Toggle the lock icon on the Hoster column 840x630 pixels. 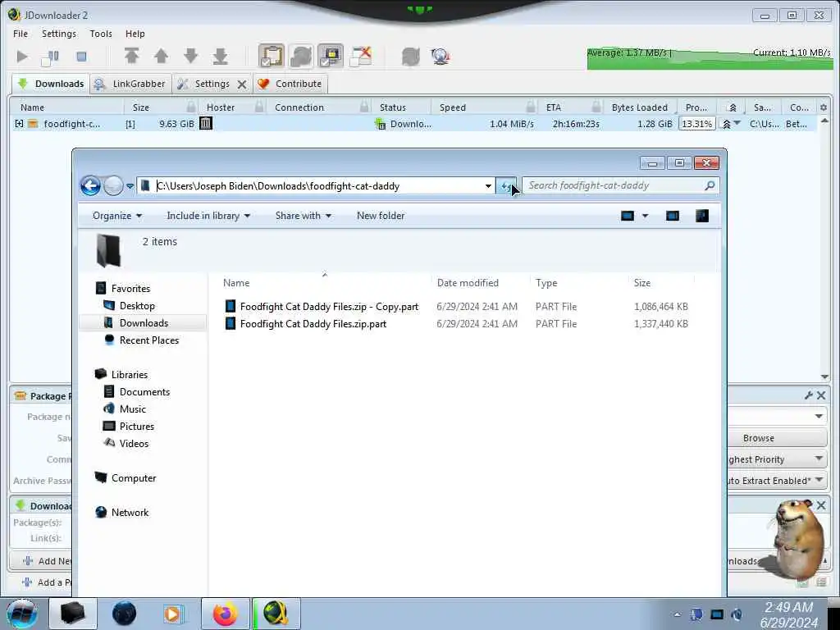[259, 106]
